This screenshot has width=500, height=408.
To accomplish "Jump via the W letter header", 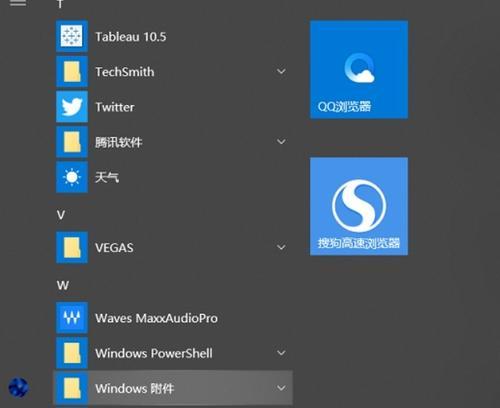I will click(x=63, y=285).
